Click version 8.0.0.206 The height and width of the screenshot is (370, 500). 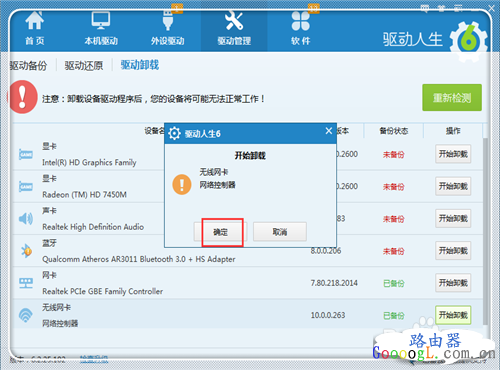(x=326, y=251)
